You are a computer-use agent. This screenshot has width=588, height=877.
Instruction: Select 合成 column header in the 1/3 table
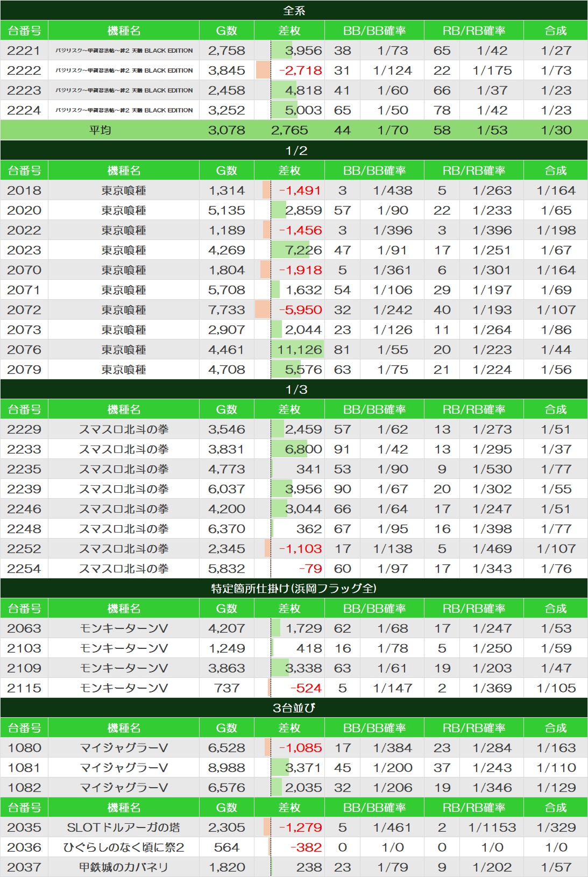click(556, 409)
